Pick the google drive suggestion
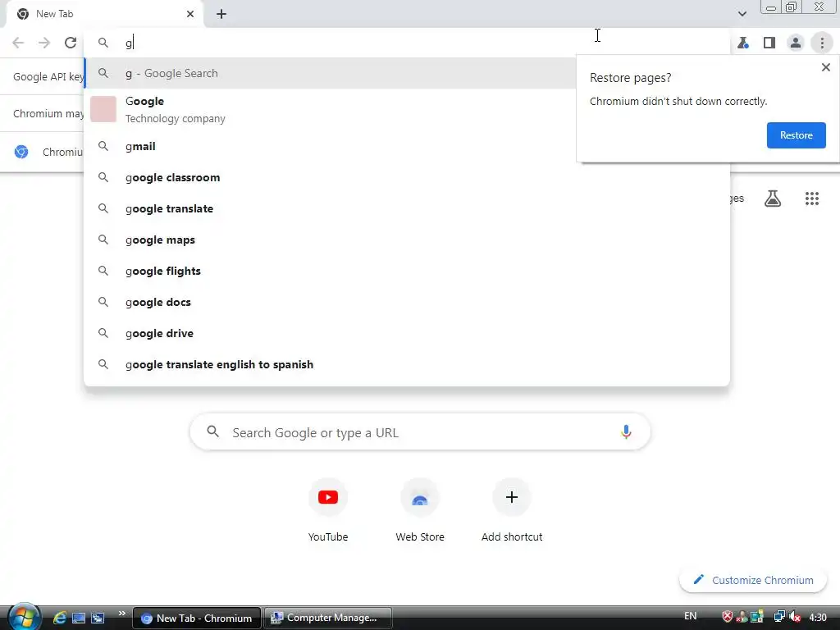Screen dimensions: 840x630 (407, 333)
